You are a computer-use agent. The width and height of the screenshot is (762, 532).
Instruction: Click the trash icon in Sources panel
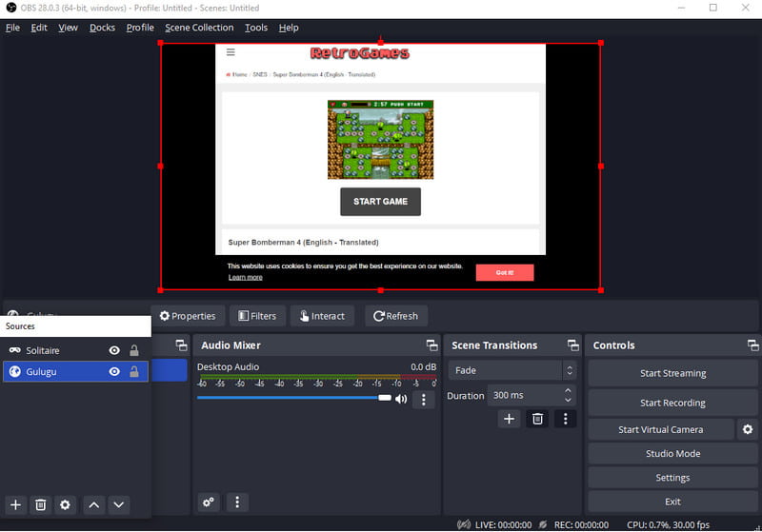[40, 504]
